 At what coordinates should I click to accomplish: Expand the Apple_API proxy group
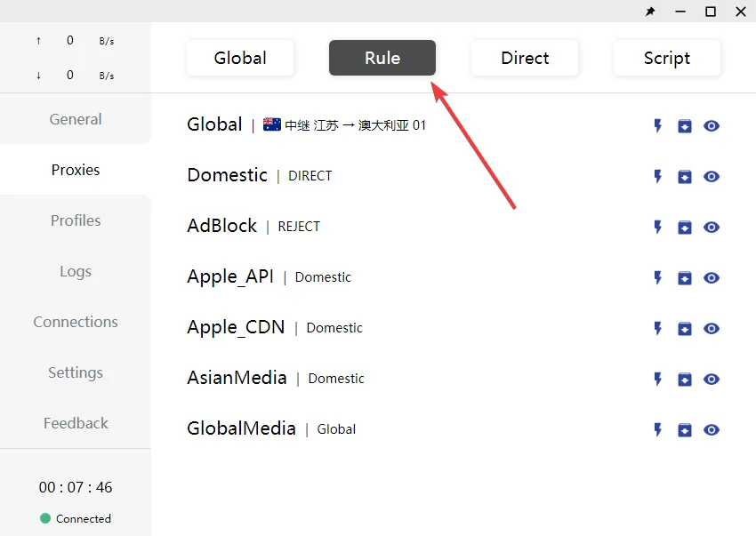pos(230,276)
